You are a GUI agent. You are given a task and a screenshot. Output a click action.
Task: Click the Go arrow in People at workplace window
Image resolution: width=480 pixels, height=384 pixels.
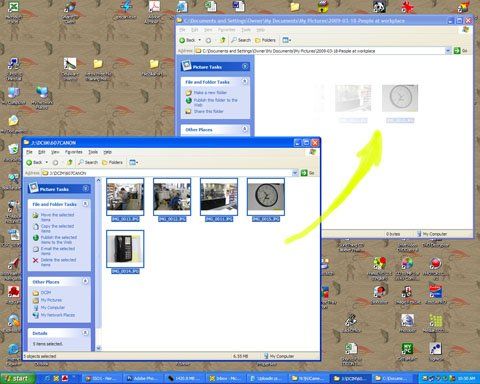tap(457, 51)
